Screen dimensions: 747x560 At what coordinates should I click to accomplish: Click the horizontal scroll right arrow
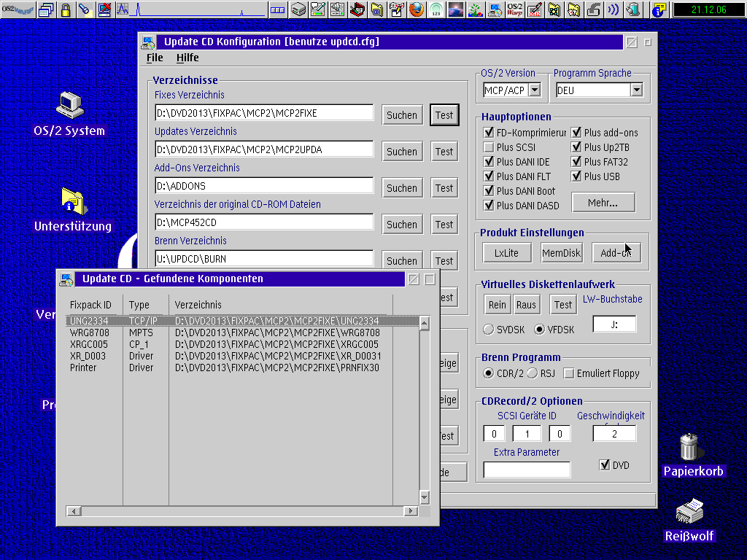pos(410,511)
